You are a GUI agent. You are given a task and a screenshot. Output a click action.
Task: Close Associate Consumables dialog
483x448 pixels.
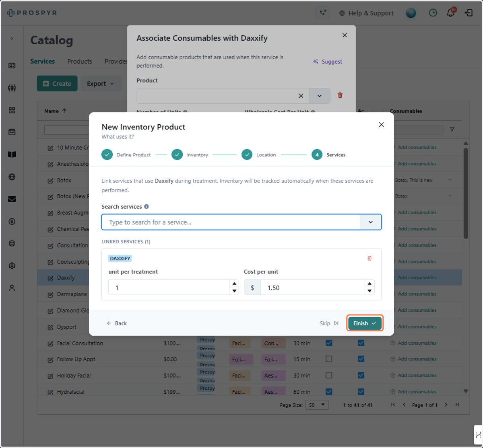coord(345,35)
